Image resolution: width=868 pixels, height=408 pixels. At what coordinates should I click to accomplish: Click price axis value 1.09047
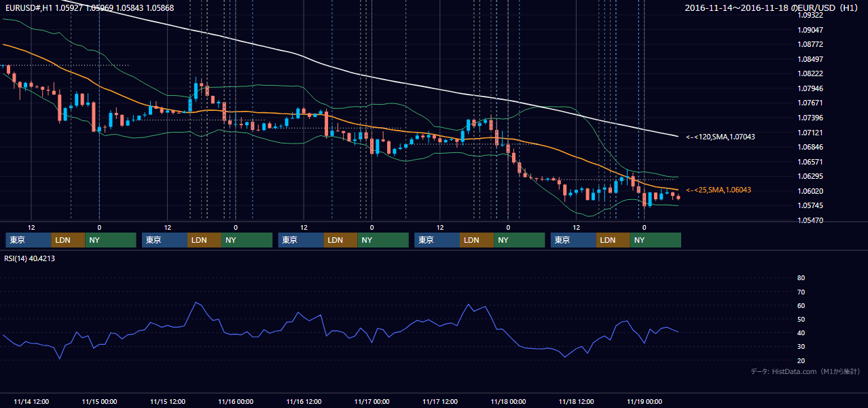(x=810, y=30)
